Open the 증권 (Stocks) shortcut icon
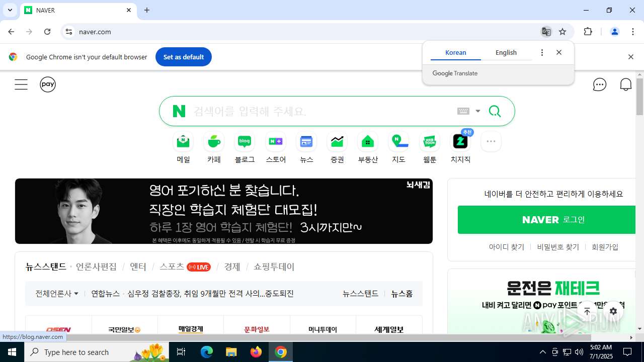Screen dimensions: 644x362 337,142
